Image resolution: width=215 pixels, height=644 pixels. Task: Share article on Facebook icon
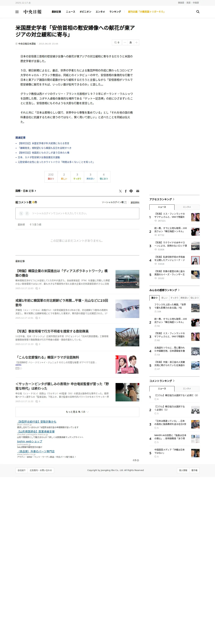tap(126, 191)
